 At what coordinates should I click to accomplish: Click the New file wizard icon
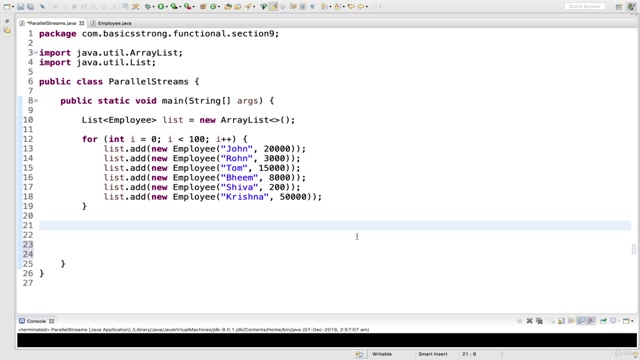point(7,7)
